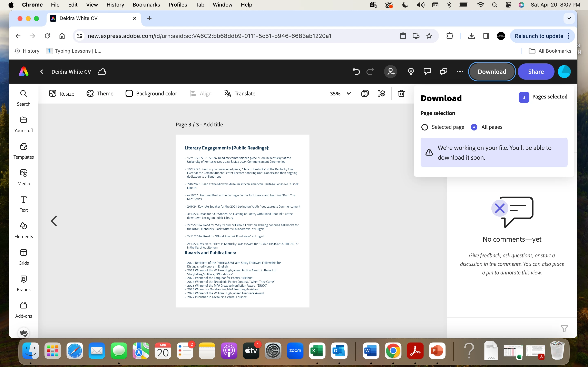The height and width of the screenshot is (367, 588).
Task: Open the Elements panel
Action: click(x=23, y=230)
